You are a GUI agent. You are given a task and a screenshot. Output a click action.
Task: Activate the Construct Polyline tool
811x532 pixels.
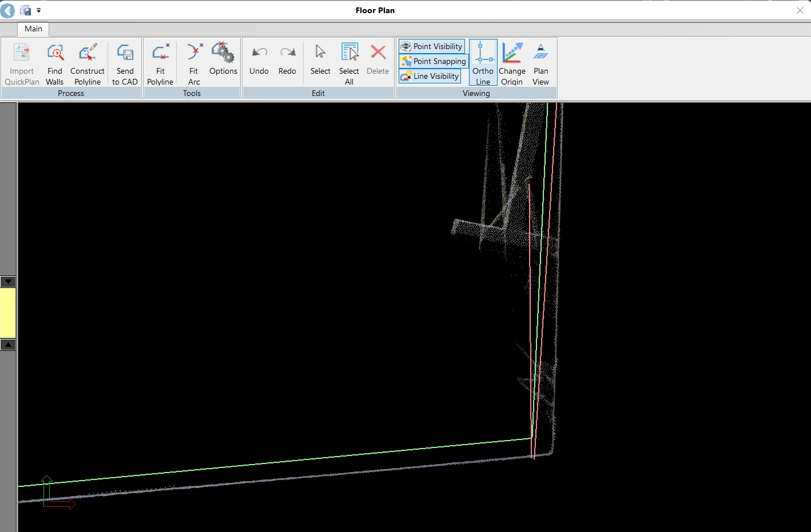point(88,63)
